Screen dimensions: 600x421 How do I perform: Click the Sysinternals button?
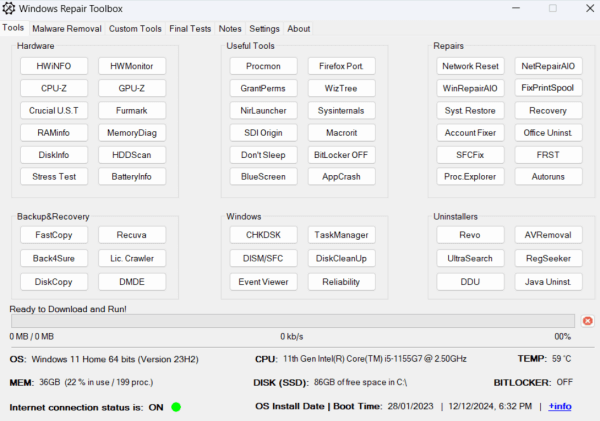coord(342,111)
